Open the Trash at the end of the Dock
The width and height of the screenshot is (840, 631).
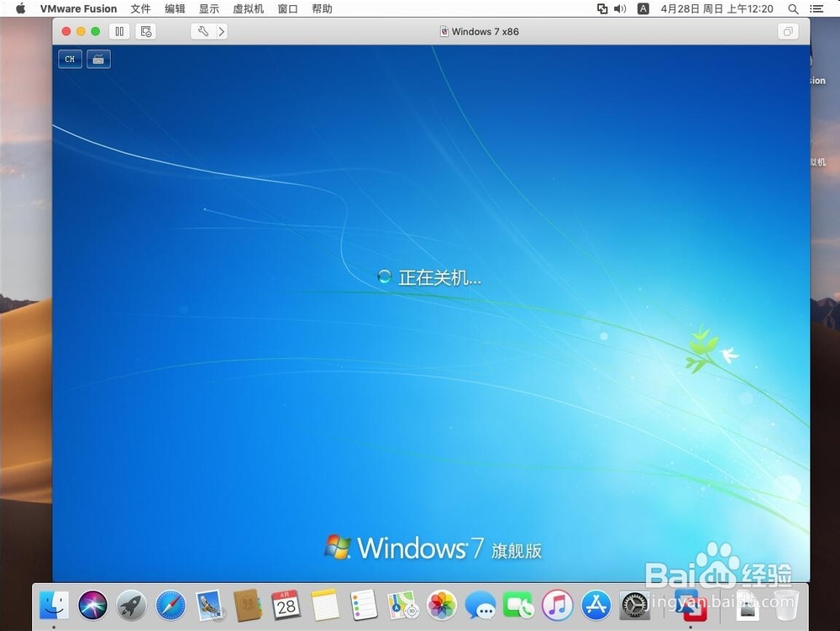786,604
